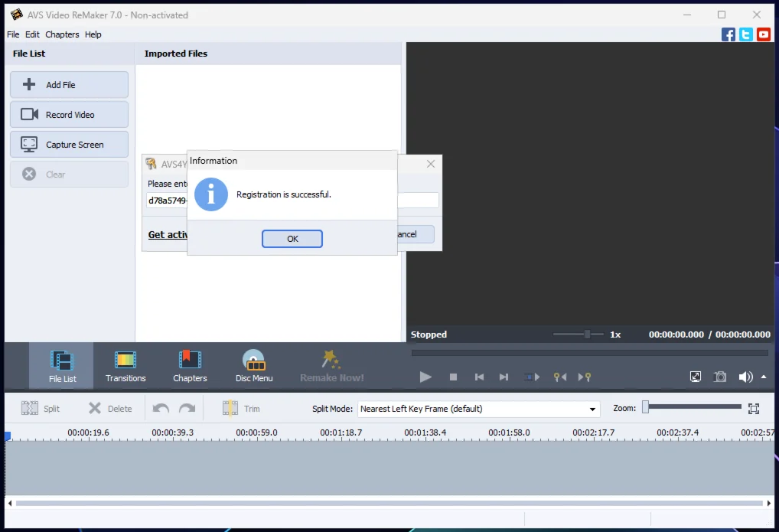779x532 pixels.
Task: Click the next scene playback icon
Action: coord(532,377)
